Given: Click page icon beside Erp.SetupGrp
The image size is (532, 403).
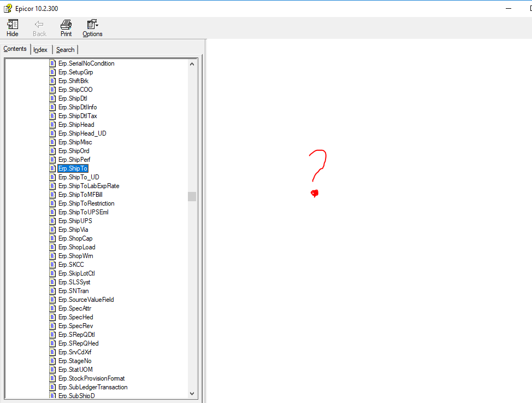Looking at the screenshot, I should tap(52, 72).
